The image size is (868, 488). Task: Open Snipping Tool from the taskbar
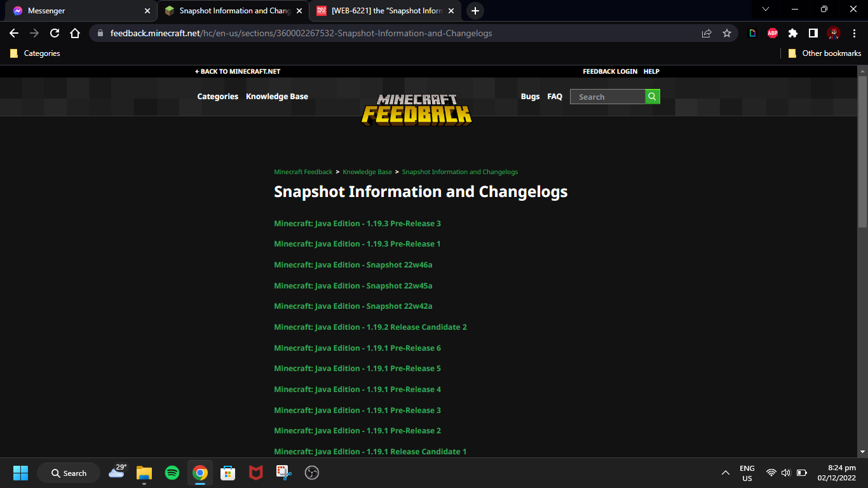point(283,473)
